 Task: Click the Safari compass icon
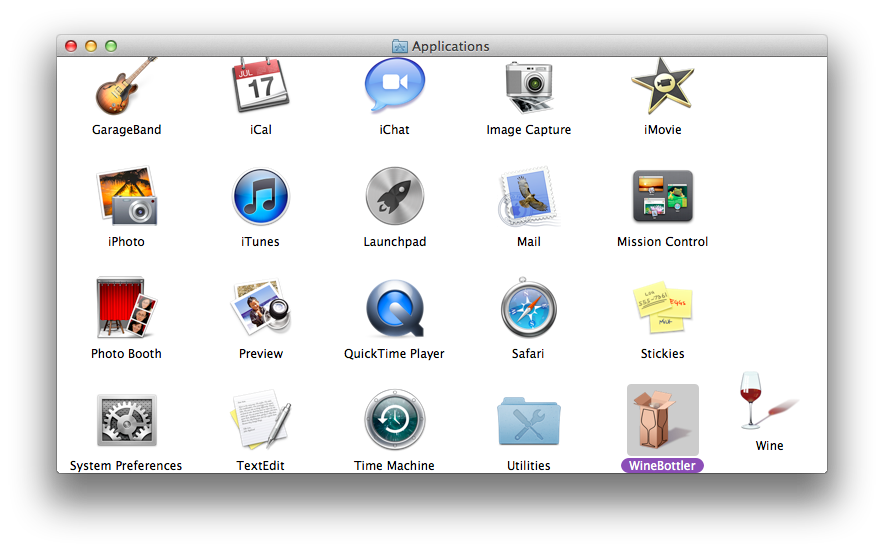point(529,308)
